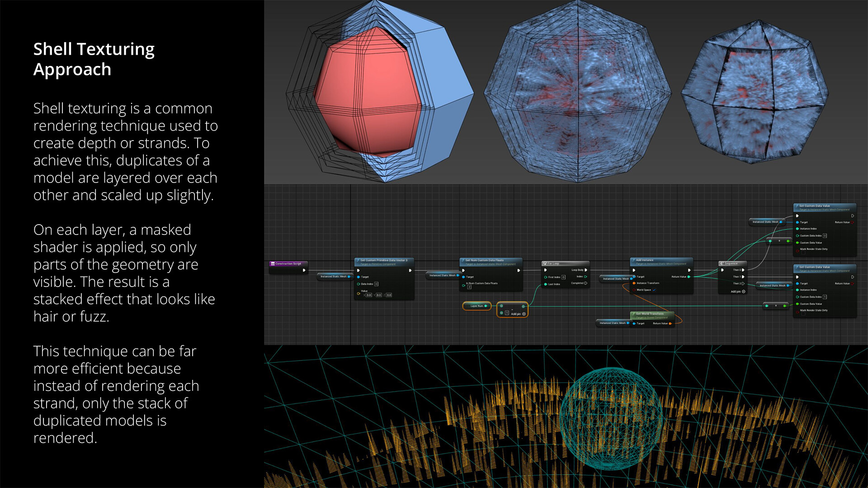Click the function icon on the Add Instance node
The height and width of the screenshot is (488, 868).
pos(633,260)
